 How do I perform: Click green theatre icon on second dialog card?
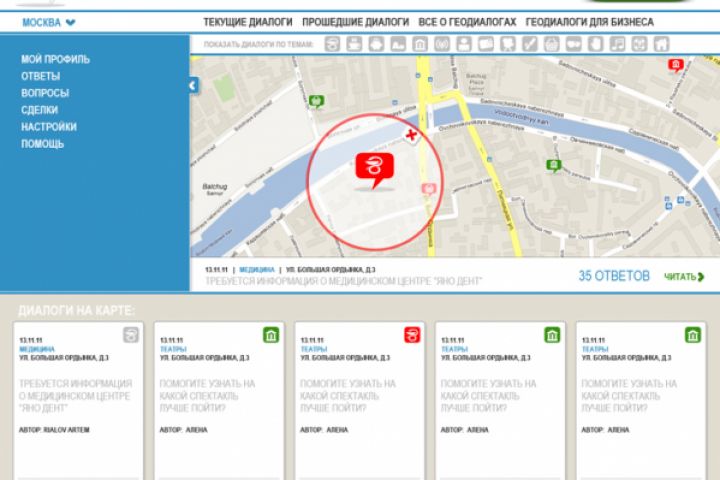(271, 335)
